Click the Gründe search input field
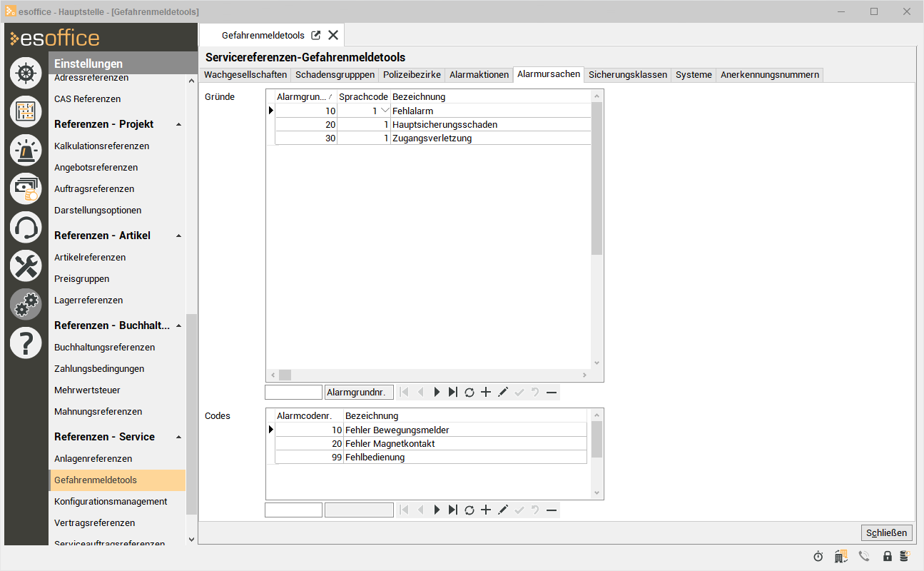This screenshot has width=924, height=571. [x=293, y=392]
